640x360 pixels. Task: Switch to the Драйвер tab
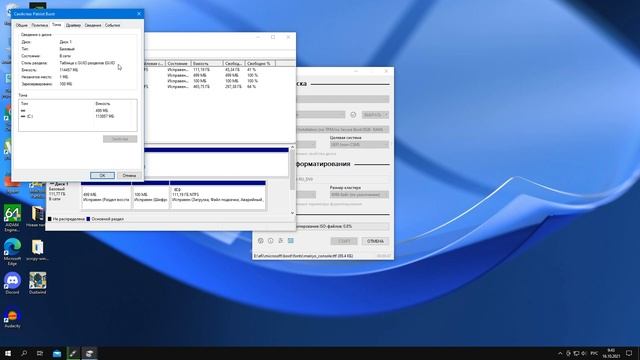click(73, 25)
